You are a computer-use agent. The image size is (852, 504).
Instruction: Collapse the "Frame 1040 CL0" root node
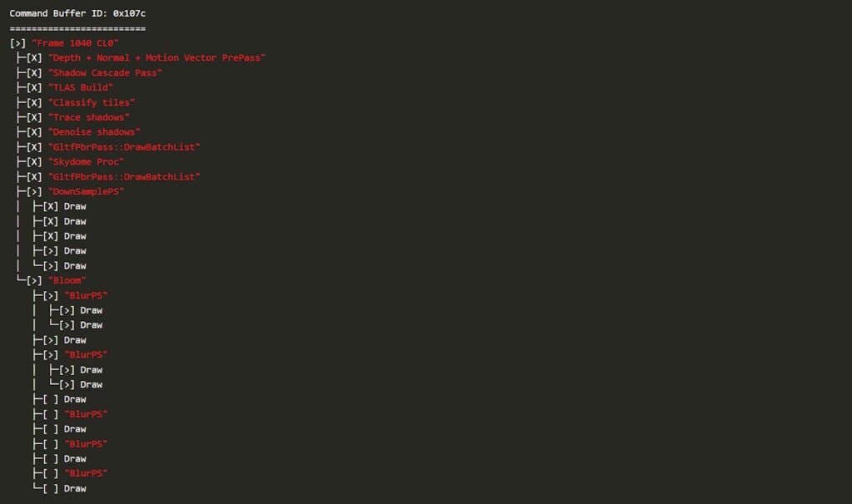pyautogui.click(x=17, y=43)
